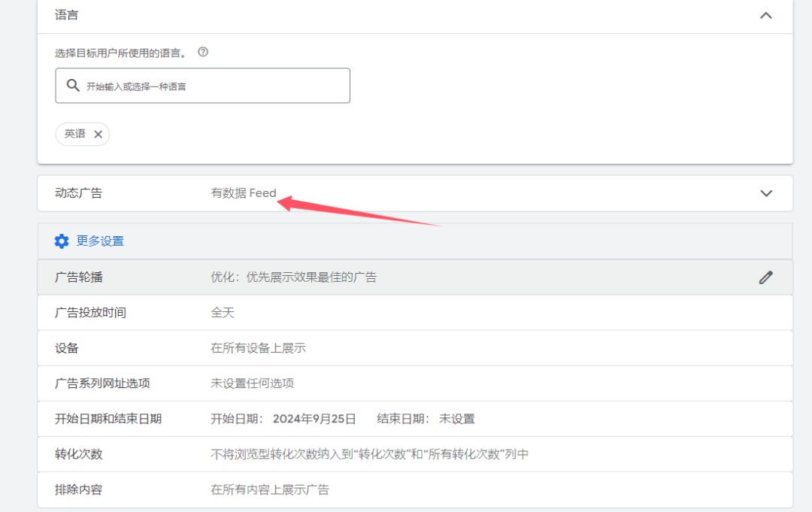
Task: Click the search magnifier icon in language field
Action: 72,85
